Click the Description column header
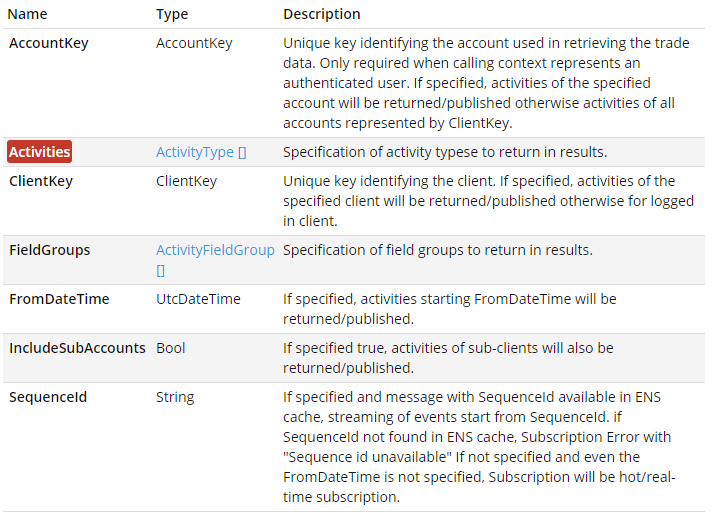The image size is (717, 519). tap(322, 15)
